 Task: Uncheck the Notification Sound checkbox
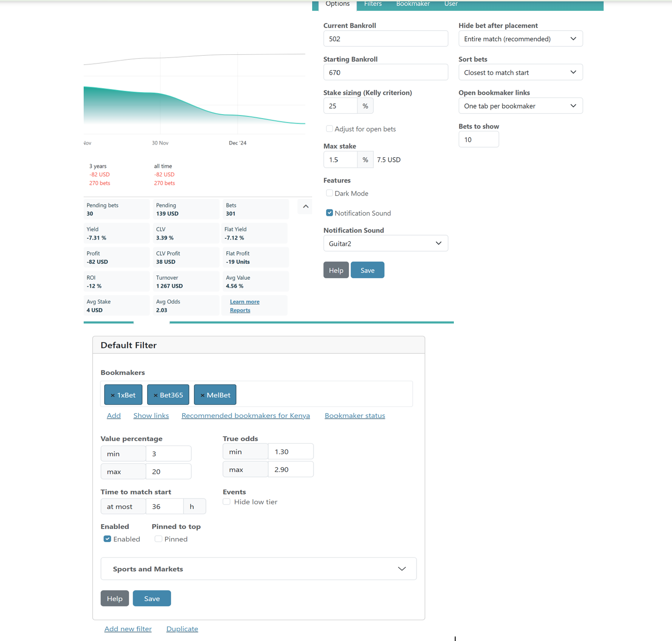[x=330, y=213]
